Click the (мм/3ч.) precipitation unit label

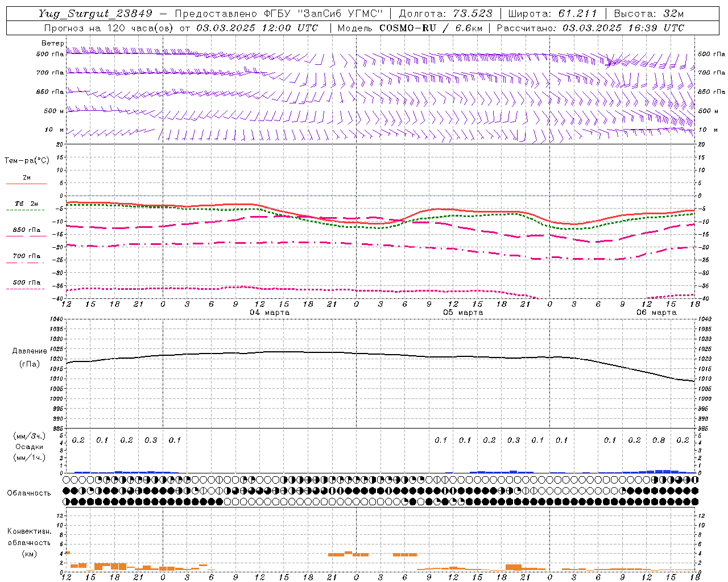coord(30,436)
